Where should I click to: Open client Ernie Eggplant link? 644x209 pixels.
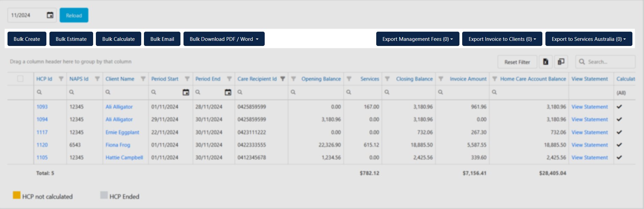(x=122, y=132)
